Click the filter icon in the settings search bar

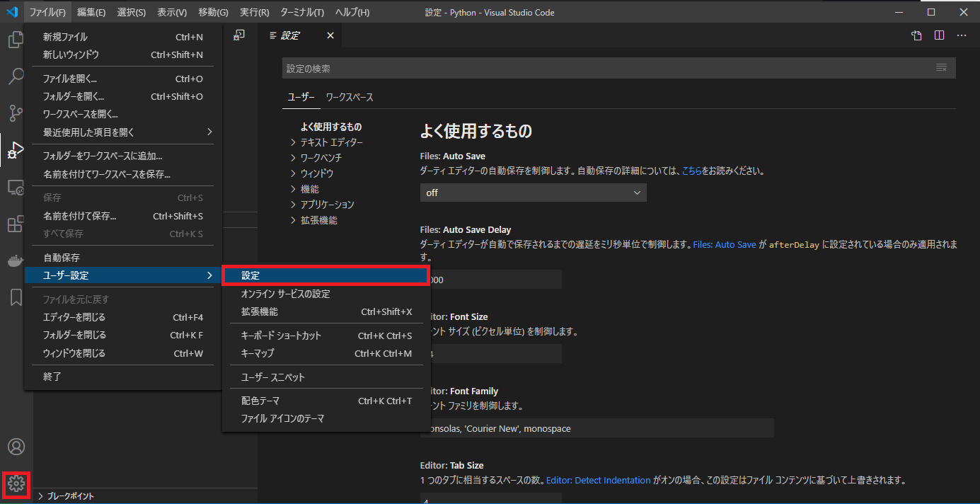[941, 68]
